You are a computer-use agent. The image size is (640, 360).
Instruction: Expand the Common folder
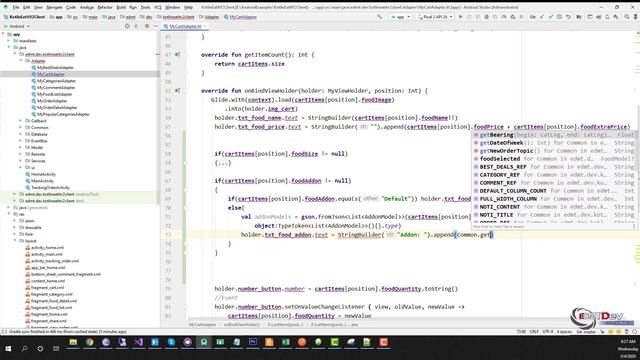coord(20,127)
